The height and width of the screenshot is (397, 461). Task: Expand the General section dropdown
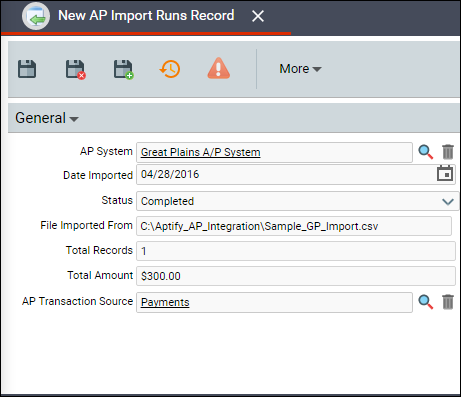coord(47,118)
